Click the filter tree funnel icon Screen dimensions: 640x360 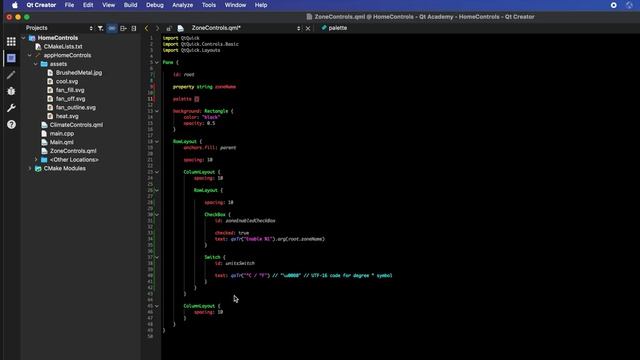pyautogui.click(x=100, y=28)
